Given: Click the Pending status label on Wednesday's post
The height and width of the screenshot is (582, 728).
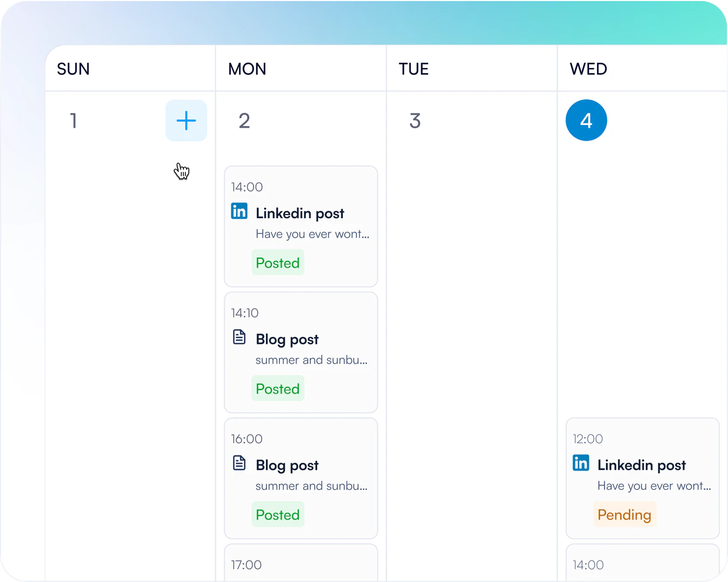Looking at the screenshot, I should 624,514.
